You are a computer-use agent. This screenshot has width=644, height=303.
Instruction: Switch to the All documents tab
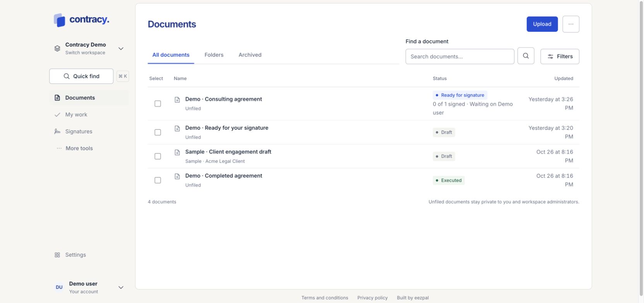coord(171,55)
